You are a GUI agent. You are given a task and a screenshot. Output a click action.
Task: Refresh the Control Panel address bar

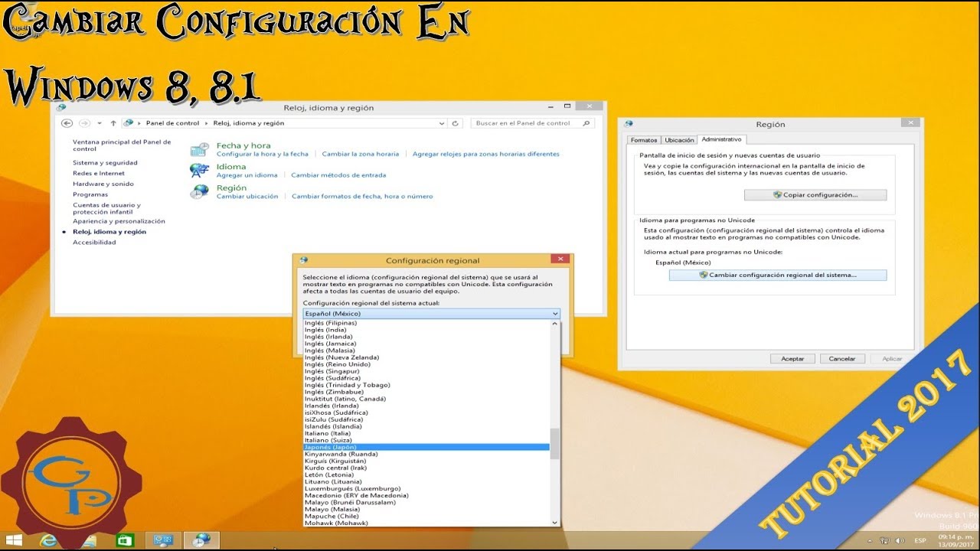tap(456, 123)
